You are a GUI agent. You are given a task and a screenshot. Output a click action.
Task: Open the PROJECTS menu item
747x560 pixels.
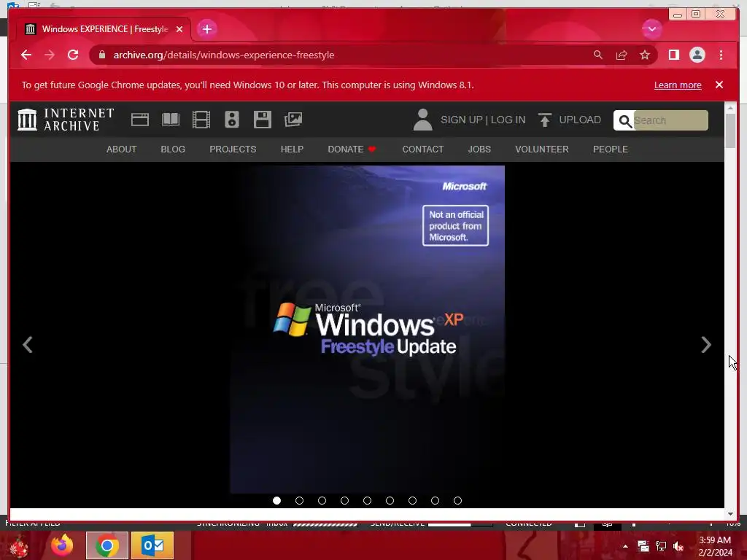[233, 149]
